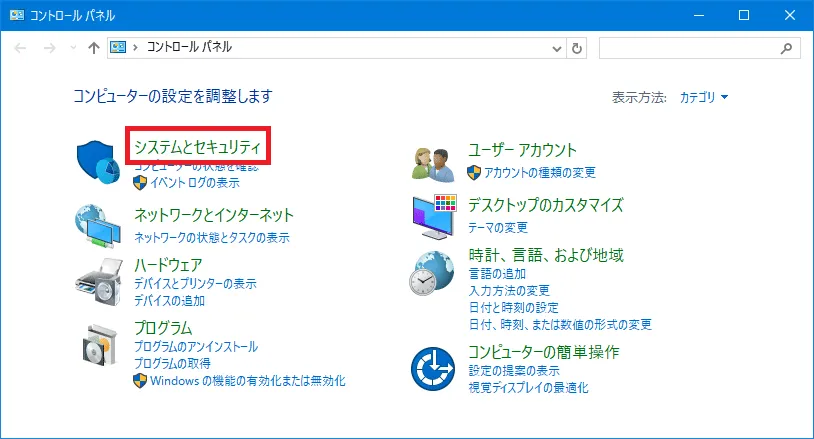814x439 pixels.
Task: Click the デスクトップのカスタマイズ monitor icon
Action: [434, 217]
